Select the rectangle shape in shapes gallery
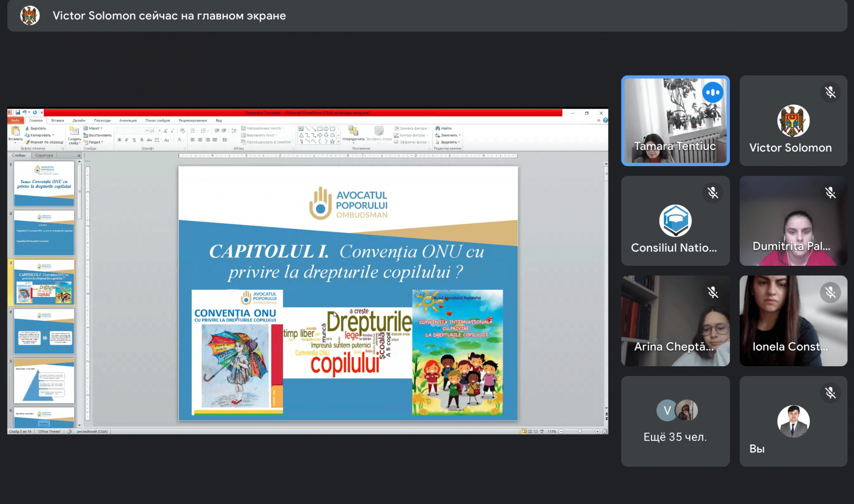 tap(320, 129)
